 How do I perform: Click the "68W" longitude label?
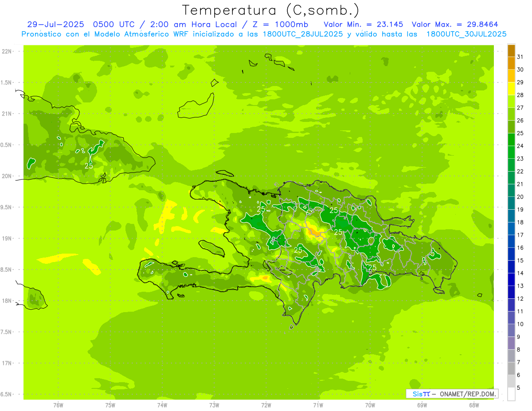[474, 405]
